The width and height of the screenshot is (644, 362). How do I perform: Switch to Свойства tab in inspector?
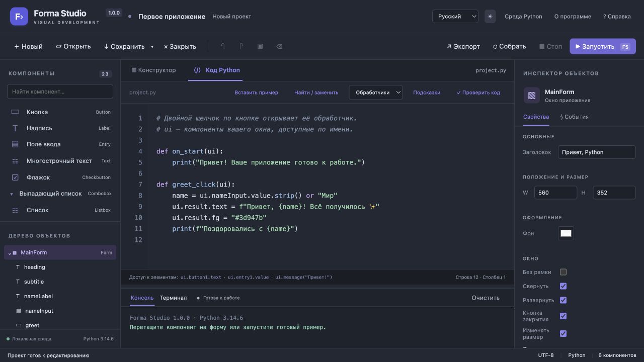(x=536, y=117)
